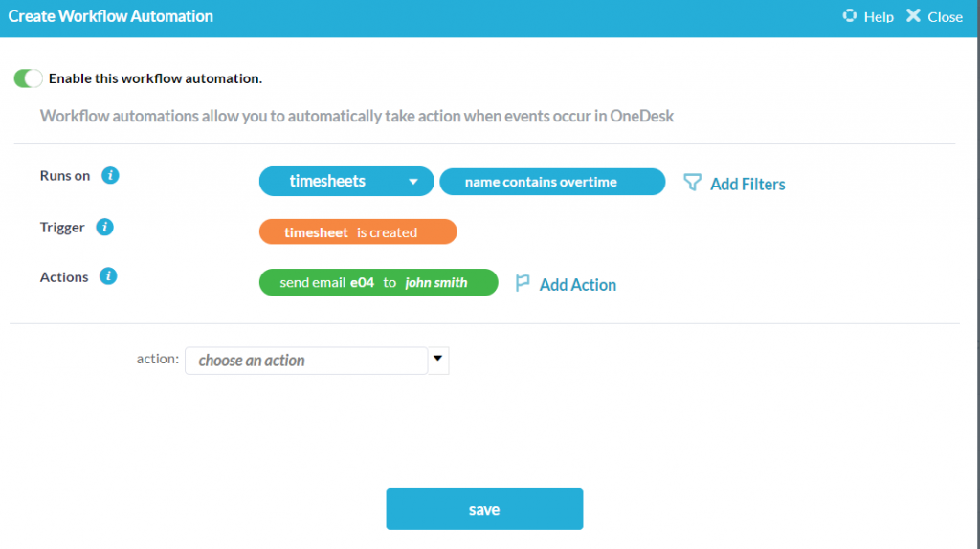Open the Help text link
Screen dimensions: 980x549
click(879, 17)
